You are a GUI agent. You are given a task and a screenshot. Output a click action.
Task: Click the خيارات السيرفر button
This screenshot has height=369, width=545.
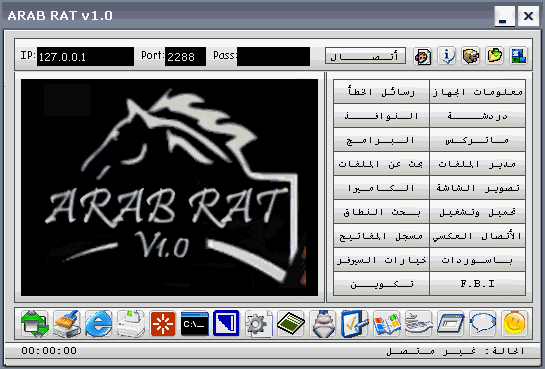tap(381, 260)
